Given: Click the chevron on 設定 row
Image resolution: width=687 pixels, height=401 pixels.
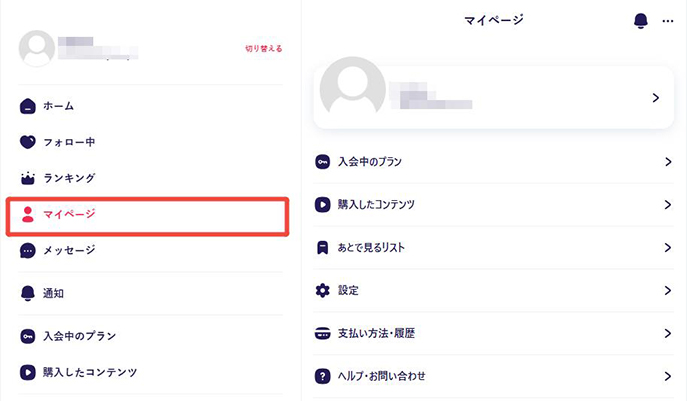Looking at the screenshot, I should 668,290.
